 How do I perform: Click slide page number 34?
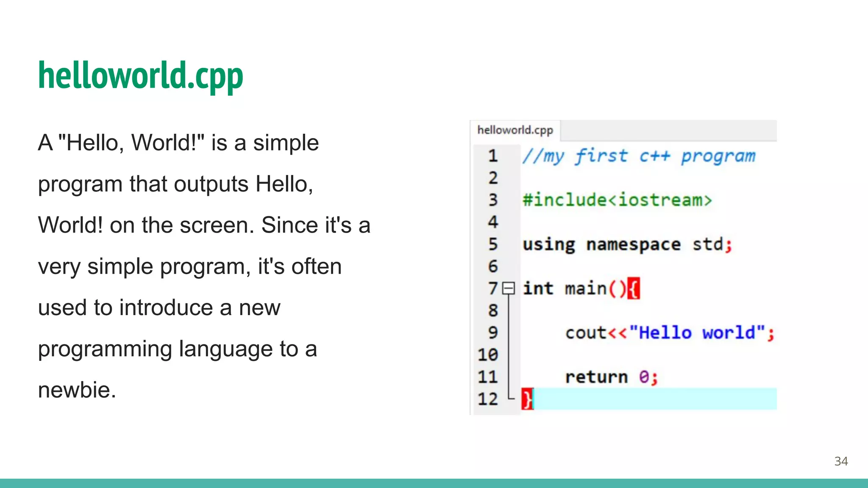841,461
